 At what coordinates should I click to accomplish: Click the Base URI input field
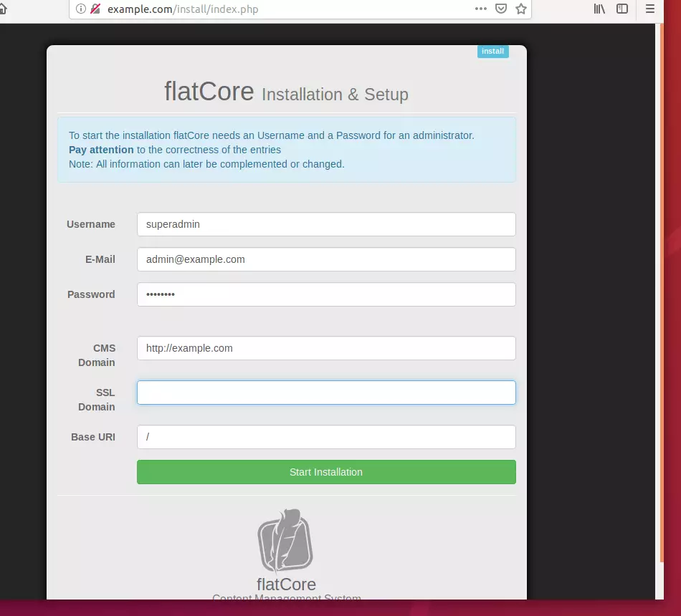(x=326, y=437)
